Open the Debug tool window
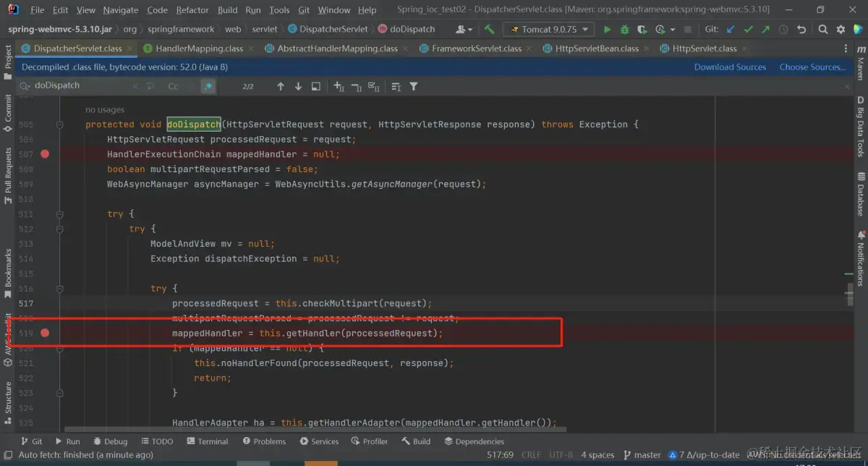Viewport: 868px width, 466px height. [110, 441]
